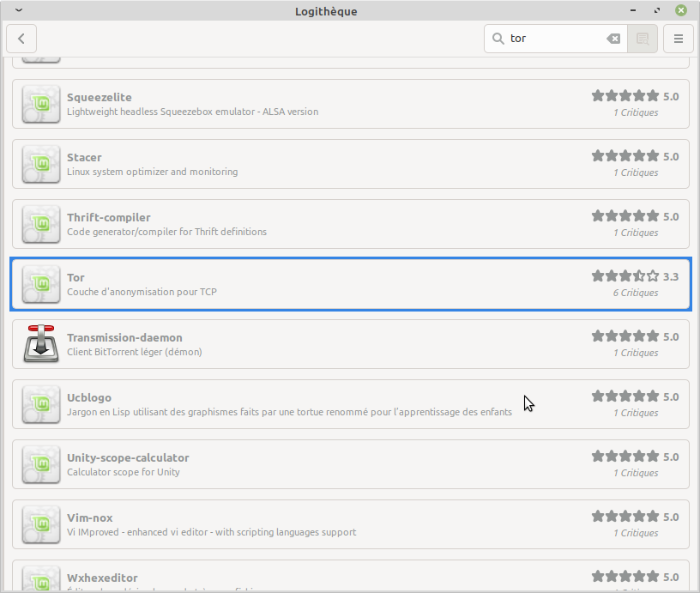Screen dimensions: 700x593
Task: Click '1 Critiques' in the Transmission-daemon row
Action: click(x=636, y=353)
